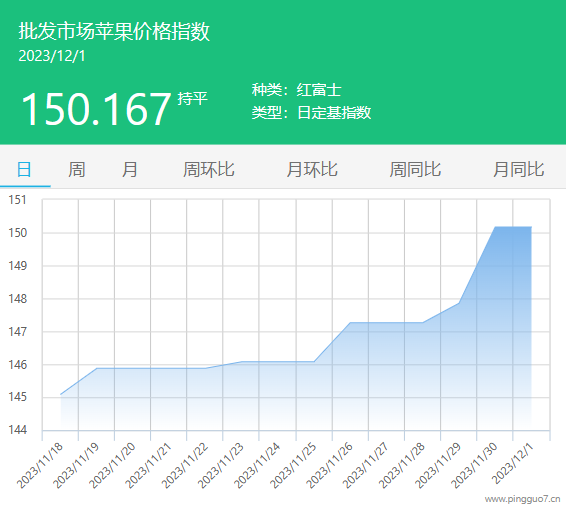Image resolution: width=566 pixels, height=508 pixels.
Task: Click the 2023/12/1 x-axis label
Action: click(512, 464)
